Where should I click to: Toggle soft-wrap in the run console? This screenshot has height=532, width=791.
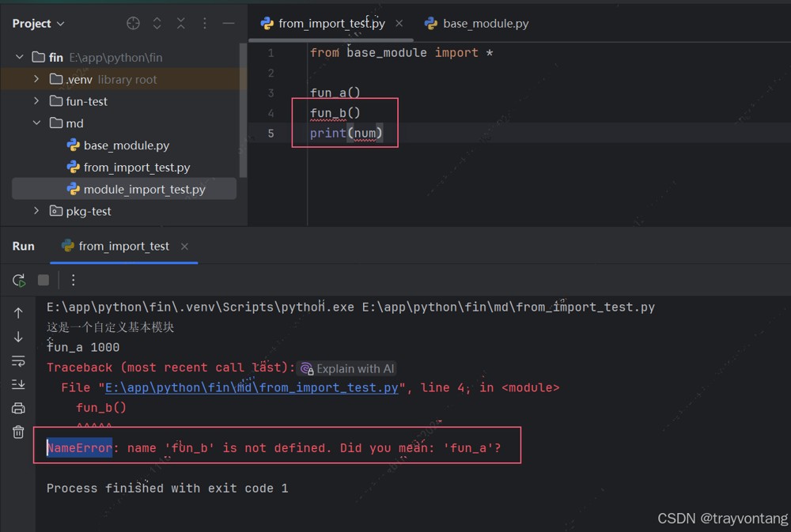18,360
